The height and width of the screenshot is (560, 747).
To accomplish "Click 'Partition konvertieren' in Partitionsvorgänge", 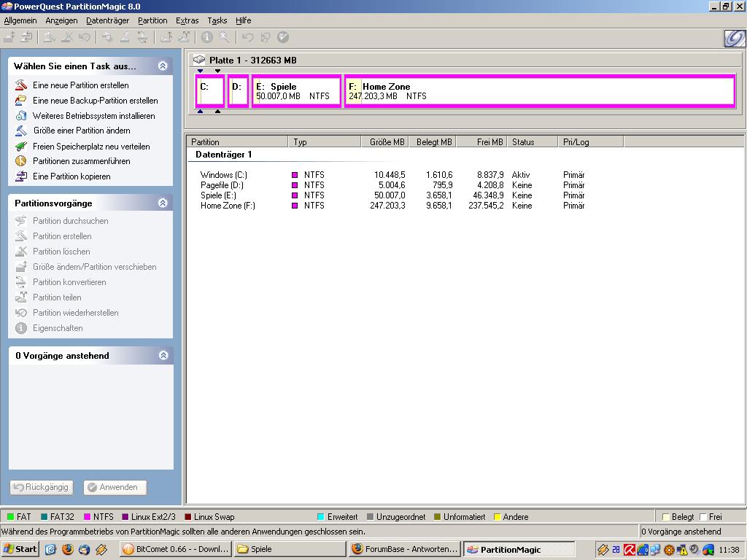I will pyautogui.click(x=69, y=282).
